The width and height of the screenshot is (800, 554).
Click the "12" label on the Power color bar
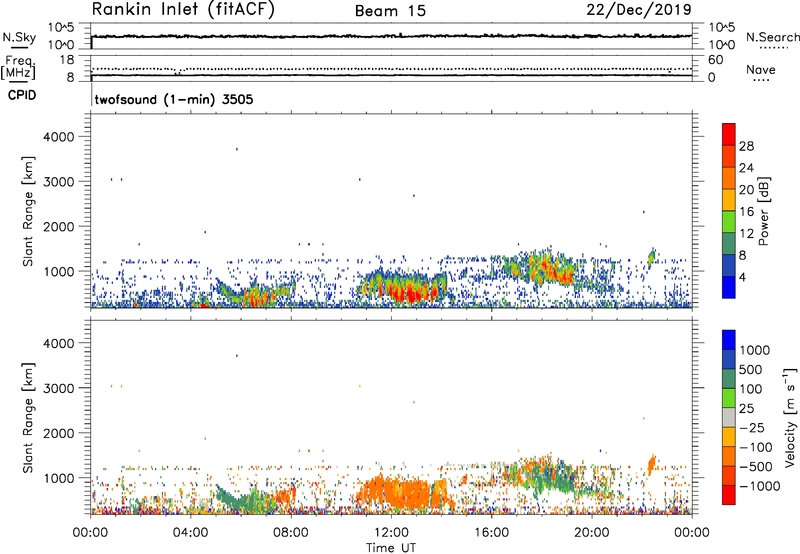pyautogui.click(x=746, y=234)
